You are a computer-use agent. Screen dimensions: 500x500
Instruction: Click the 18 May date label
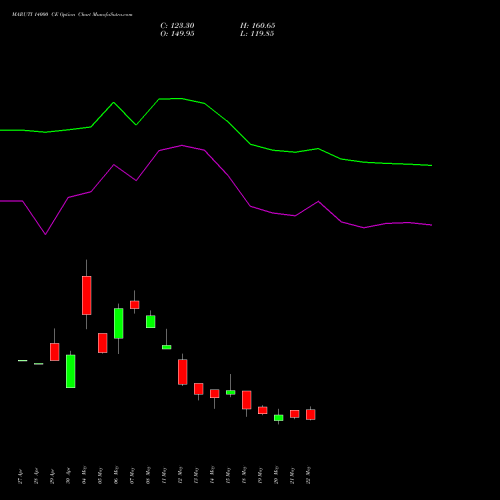(x=244, y=475)
